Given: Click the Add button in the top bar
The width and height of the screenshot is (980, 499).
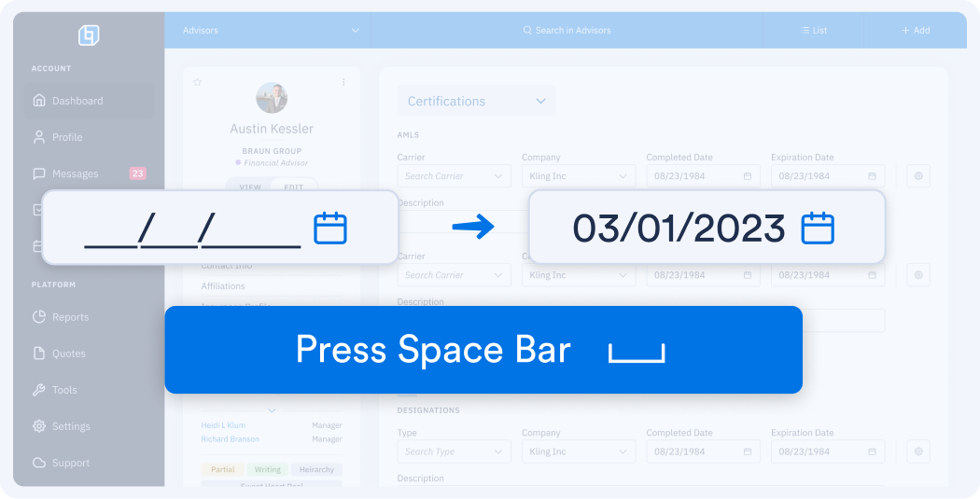Looking at the screenshot, I should (915, 31).
